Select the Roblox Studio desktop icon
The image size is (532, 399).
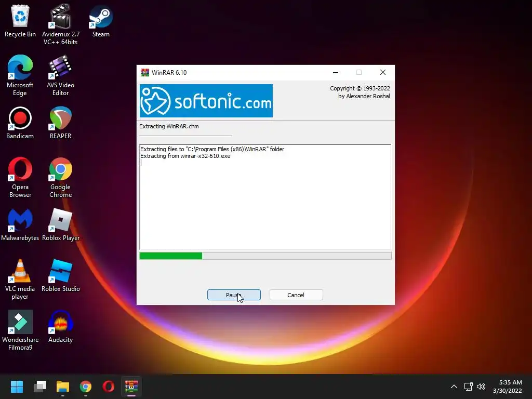[60, 275]
